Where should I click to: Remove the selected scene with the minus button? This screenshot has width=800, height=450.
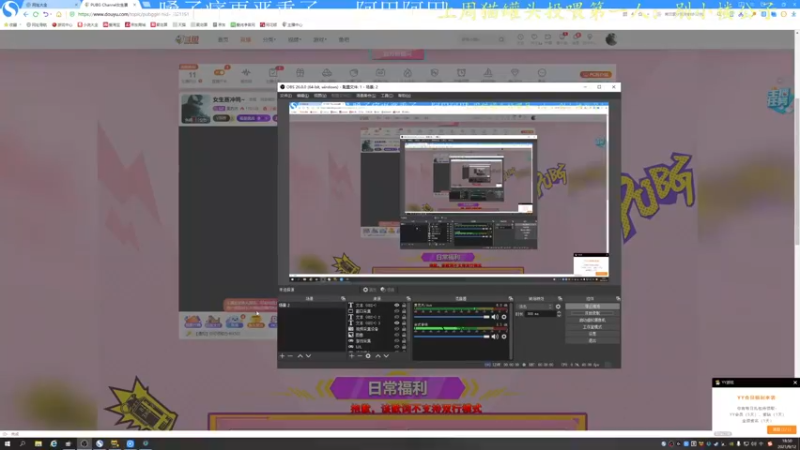[290, 356]
